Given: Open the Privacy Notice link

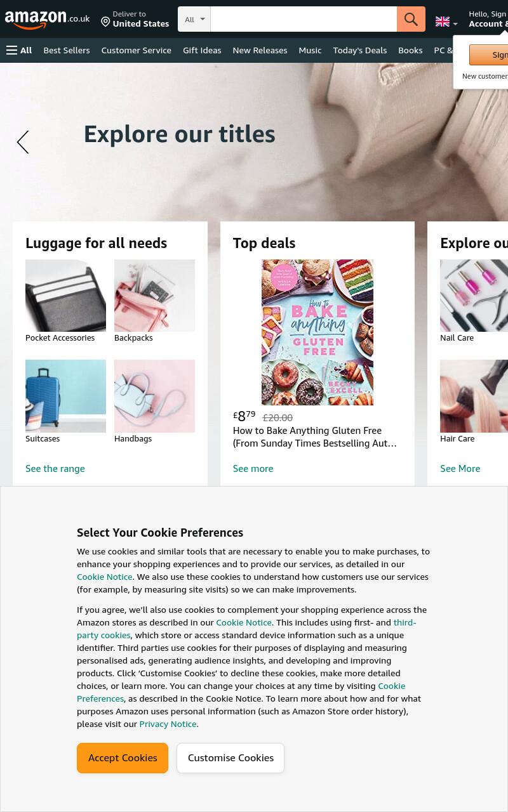Looking at the screenshot, I should (x=168, y=724).
